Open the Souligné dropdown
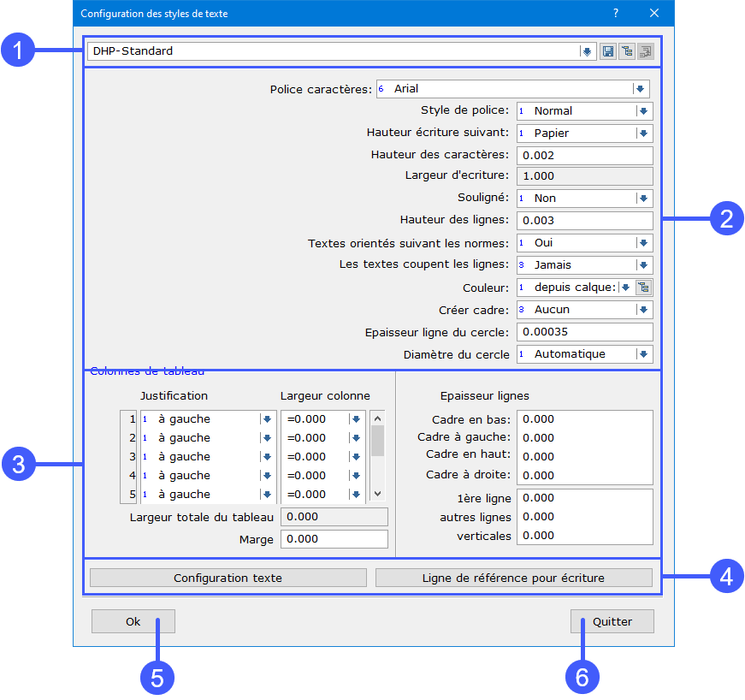 (x=642, y=199)
